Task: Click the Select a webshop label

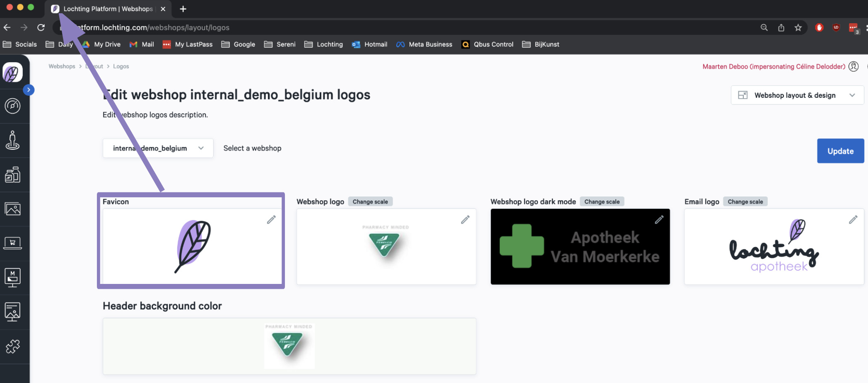Action: pos(252,148)
